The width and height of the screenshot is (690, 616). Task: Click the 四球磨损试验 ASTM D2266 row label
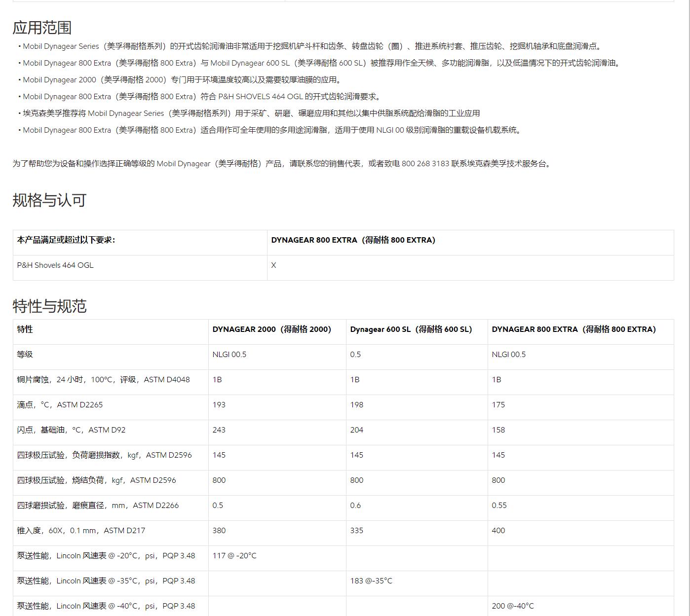pos(98,506)
